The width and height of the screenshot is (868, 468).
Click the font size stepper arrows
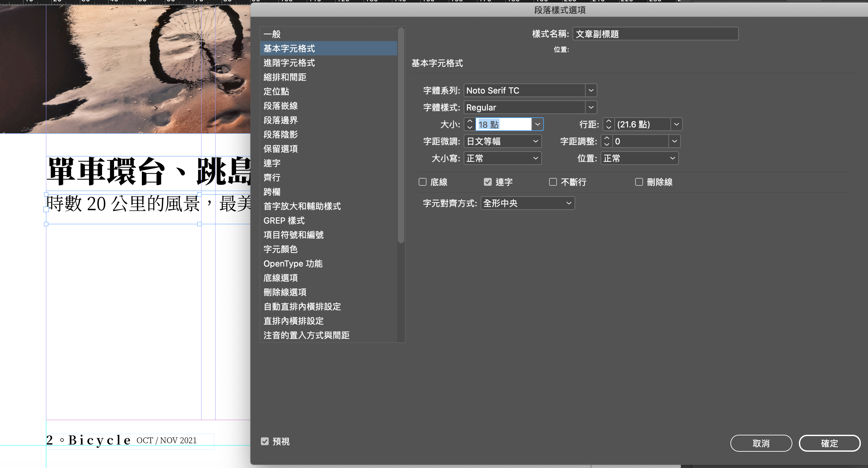point(470,124)
